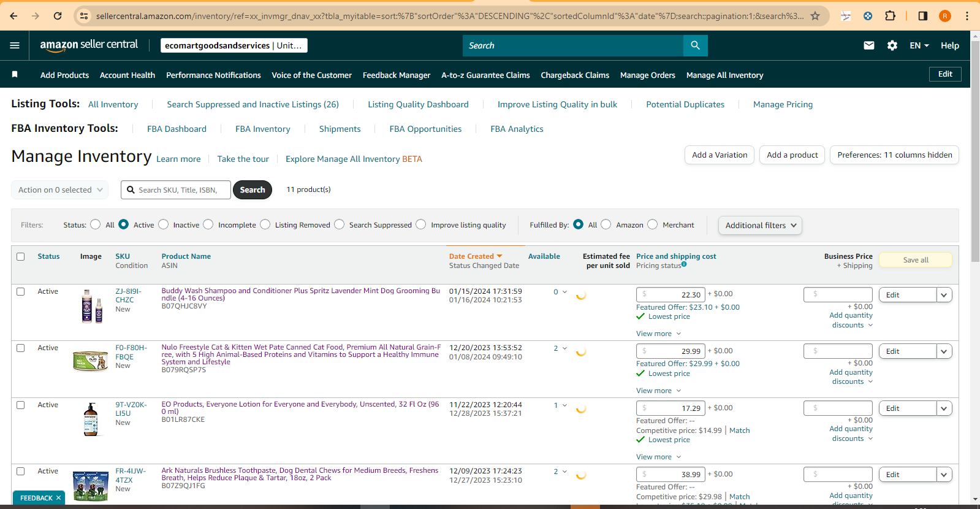Open A-to-z Guarantee Claims

pos(485,75)
